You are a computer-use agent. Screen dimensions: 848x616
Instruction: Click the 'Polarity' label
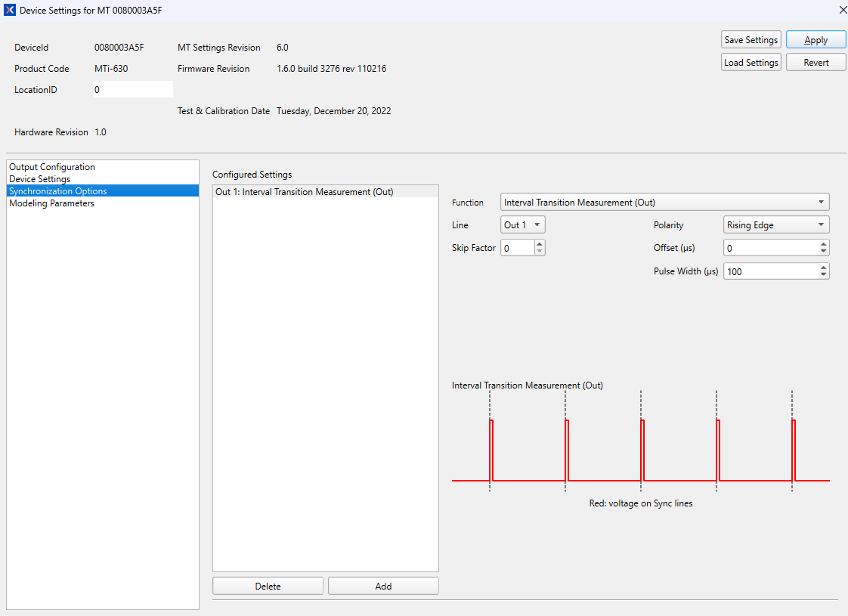click(x=668, y=225)
